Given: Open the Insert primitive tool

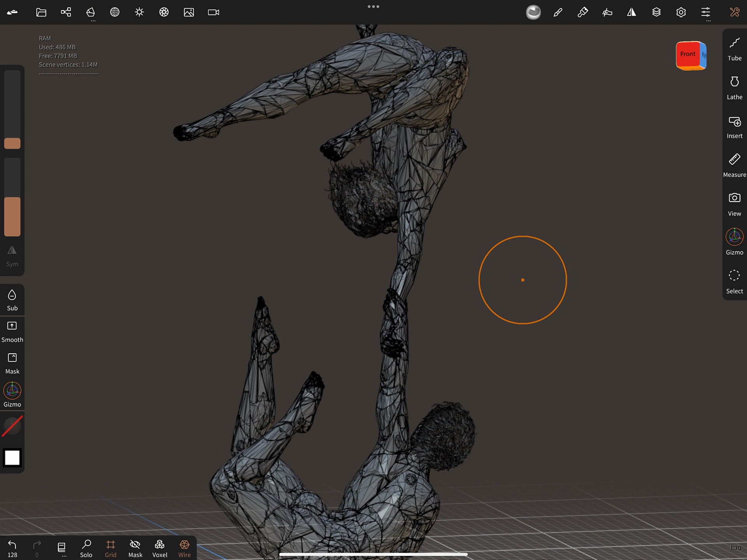Looking at the screenshot, I should pos(734,126).
